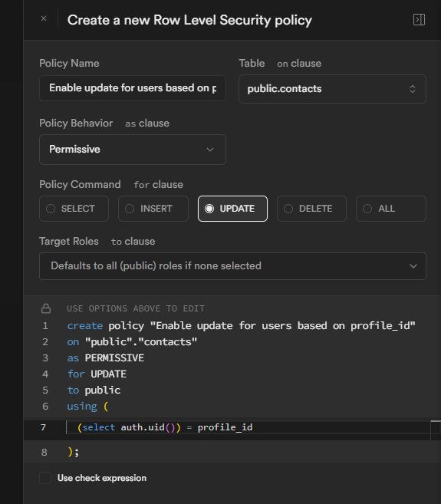Click the Target Roles label
441x504 pixels.
69,242
